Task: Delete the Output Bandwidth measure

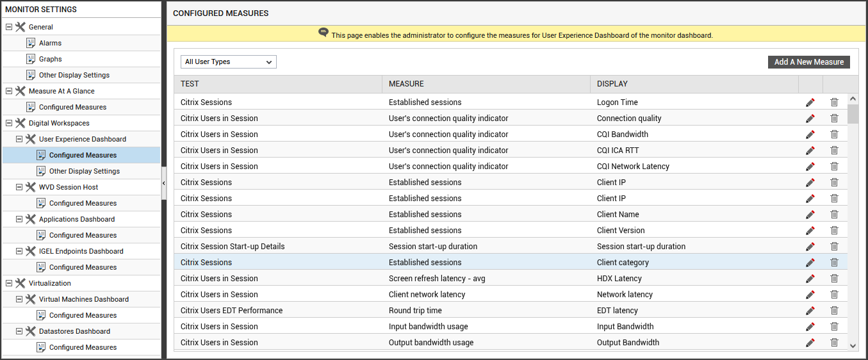Action: (x=834, y=342)
